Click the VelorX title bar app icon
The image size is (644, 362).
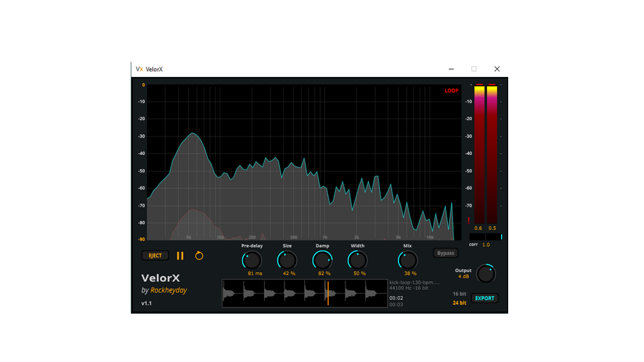point(139,69)
